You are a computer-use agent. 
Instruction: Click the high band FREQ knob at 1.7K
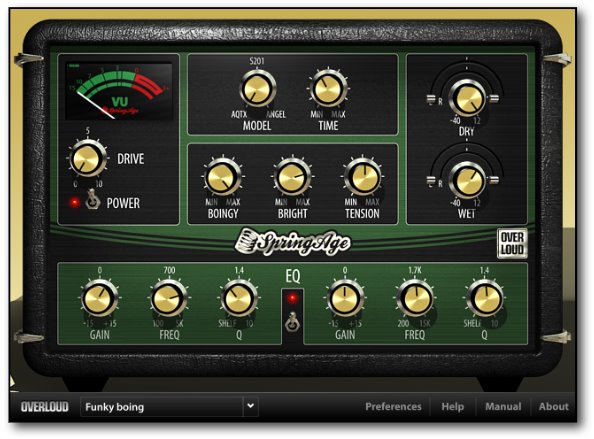[x=415, y=298]
